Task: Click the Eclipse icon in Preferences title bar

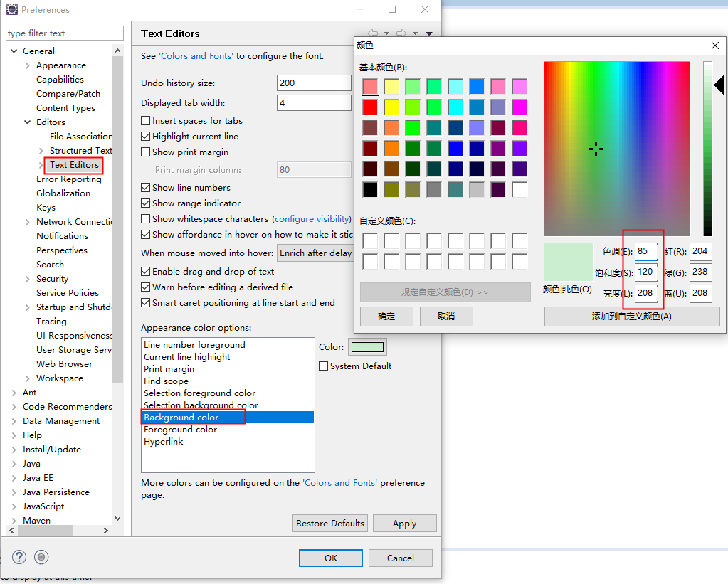Action: (11, 10)
